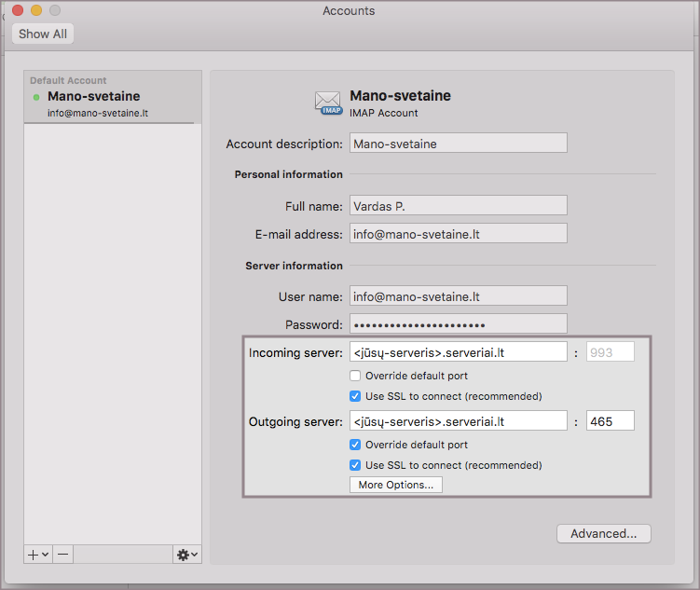Disable incoming server Use SSL to connect
This screenshot has width=700, height=590.
click(355, 396)
